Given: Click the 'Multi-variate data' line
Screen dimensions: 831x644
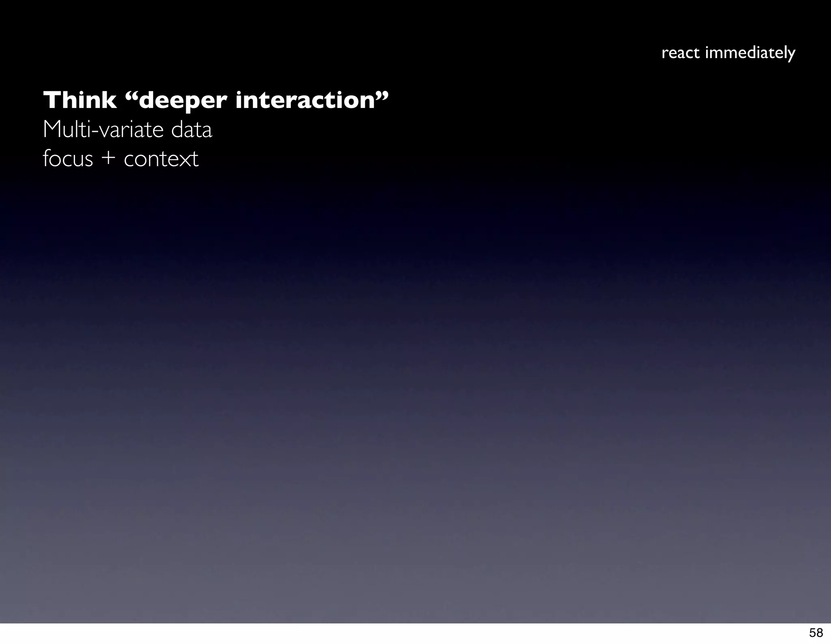Looking at the screenshot, I should pyautogui.click(x=127, y=129).
